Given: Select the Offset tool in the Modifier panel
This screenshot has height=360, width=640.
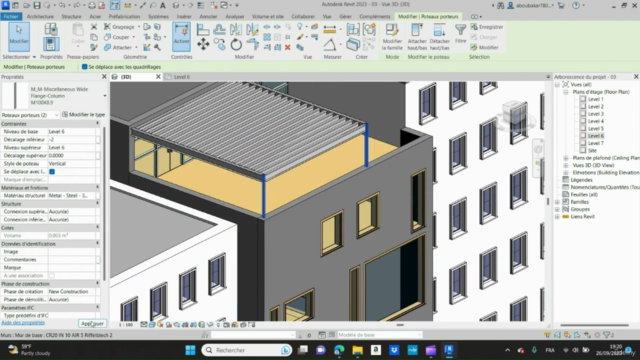Looking at the screenshot, I should (x=220, y=29).
